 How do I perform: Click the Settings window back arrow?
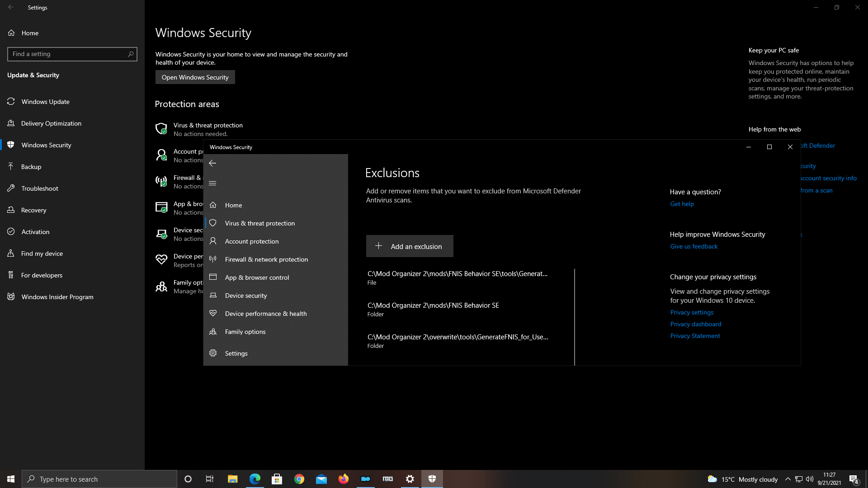click(x=11, y=7)
